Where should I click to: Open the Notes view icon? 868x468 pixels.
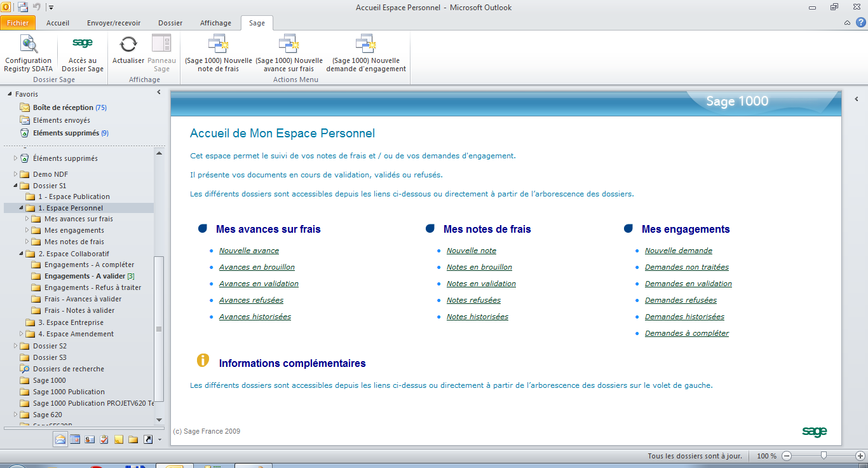(x=119, y=439)
